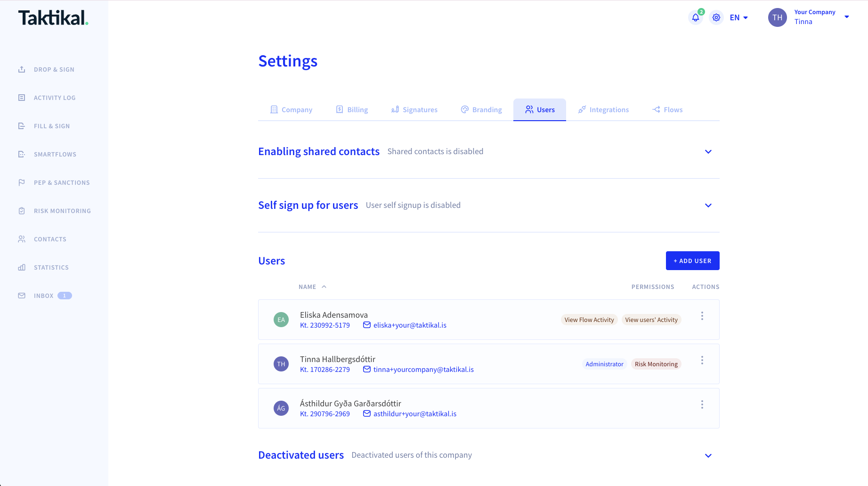Navigate to PEP & Sanctions
Image resolution: width=868 pixels, height=486 pixels.
[62, 182]
